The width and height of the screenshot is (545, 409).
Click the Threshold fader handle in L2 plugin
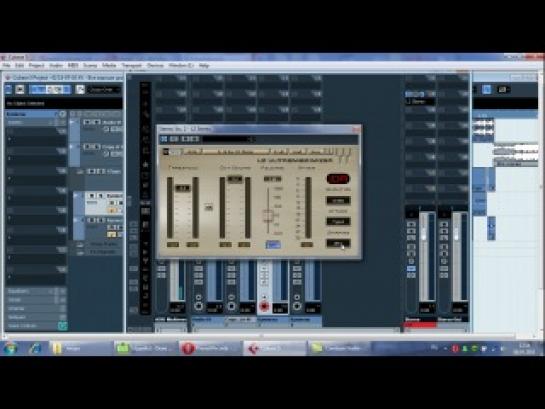click(x=182, y=188)
